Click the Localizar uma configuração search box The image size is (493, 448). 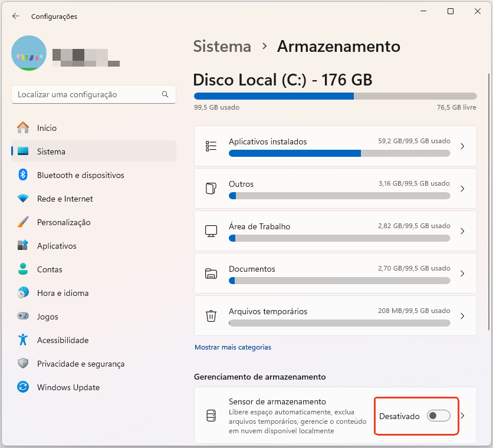pyautogui.click(x=93, y=94)
